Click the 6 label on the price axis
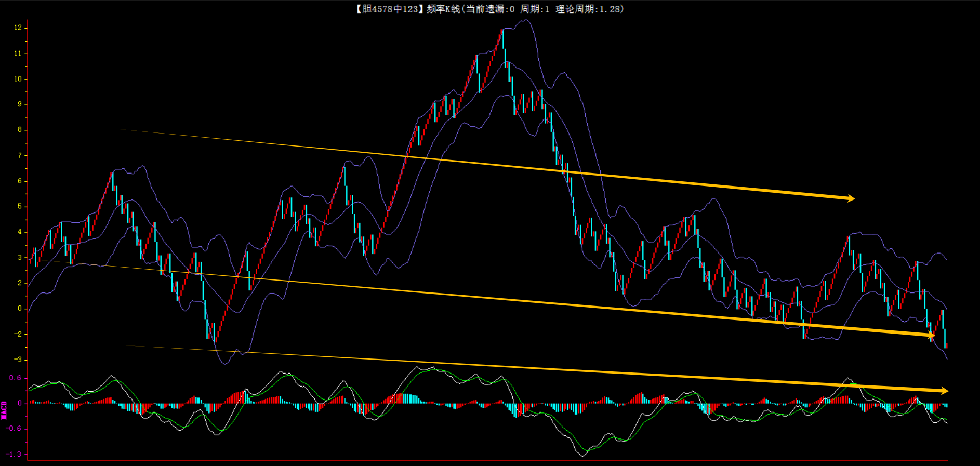The image size is (980, 466). pyautogui.click(x=20, y=181)
